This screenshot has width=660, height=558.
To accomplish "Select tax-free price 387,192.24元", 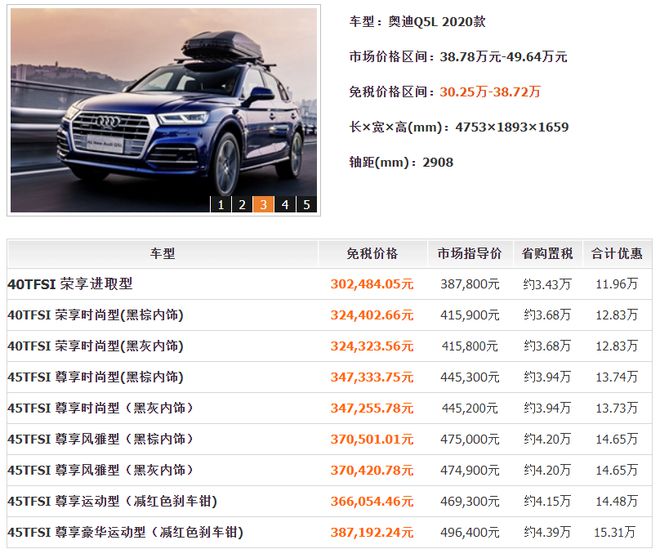I will click(372, 532).
